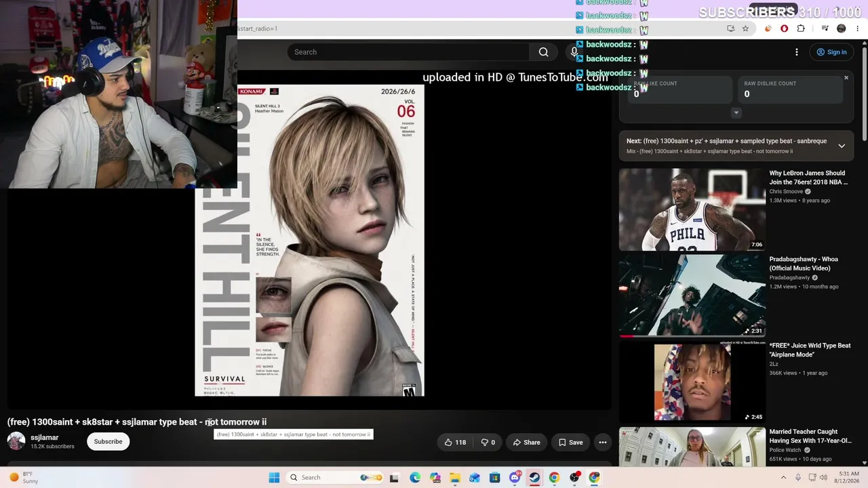Click the 2Lz channel name
The image size is (868, 488).
[774, 364]
